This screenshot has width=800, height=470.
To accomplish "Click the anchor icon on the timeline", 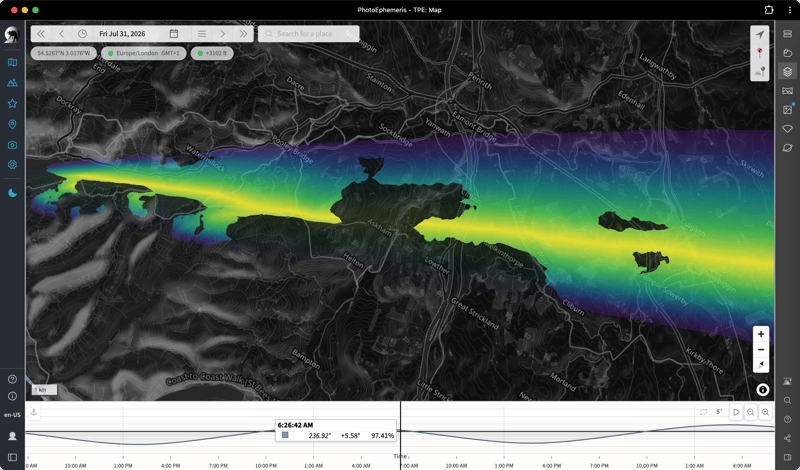I will click(34, 412).
